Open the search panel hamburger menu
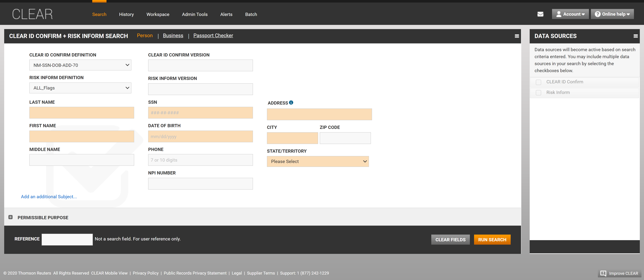This screenshot has height=280, width=644. point(517,36)
